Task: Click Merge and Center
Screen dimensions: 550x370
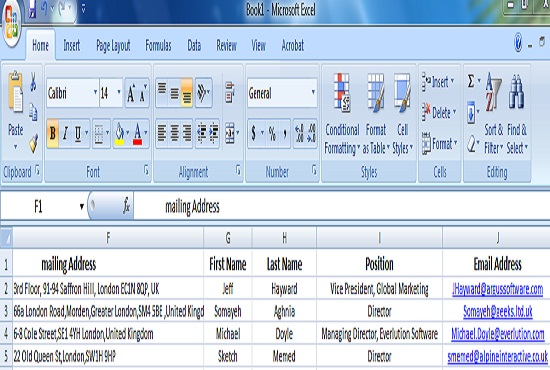Action: click(230, 133)
